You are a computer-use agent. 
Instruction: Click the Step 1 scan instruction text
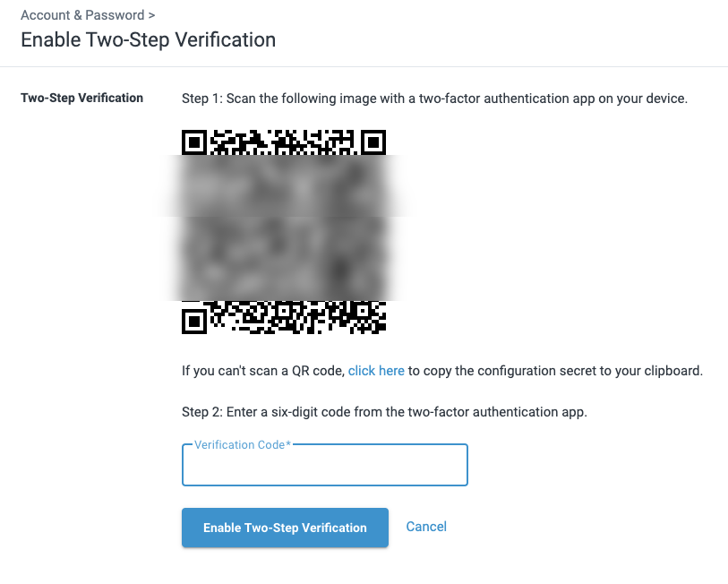[434, 99]
